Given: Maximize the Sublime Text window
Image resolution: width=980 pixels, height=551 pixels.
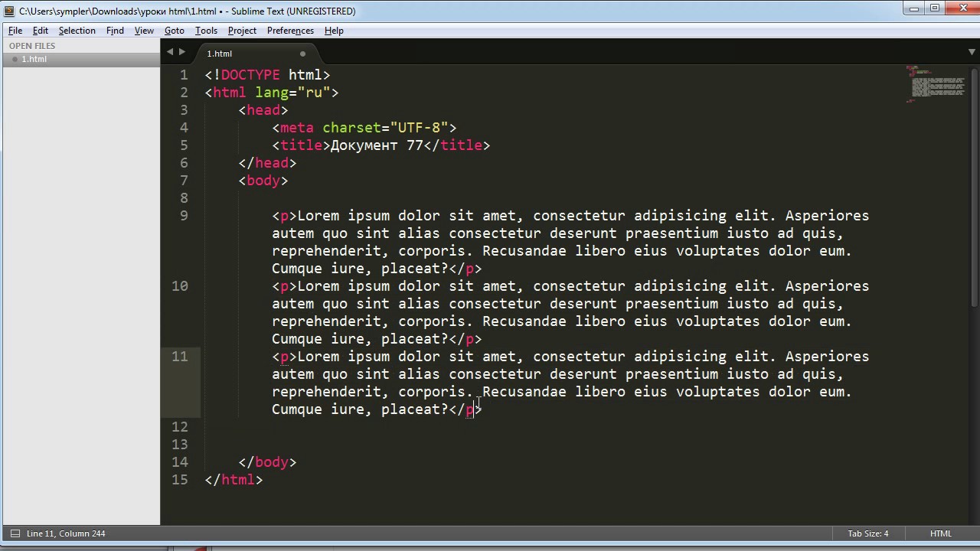Looking at the screenshot, I should 934,8.
